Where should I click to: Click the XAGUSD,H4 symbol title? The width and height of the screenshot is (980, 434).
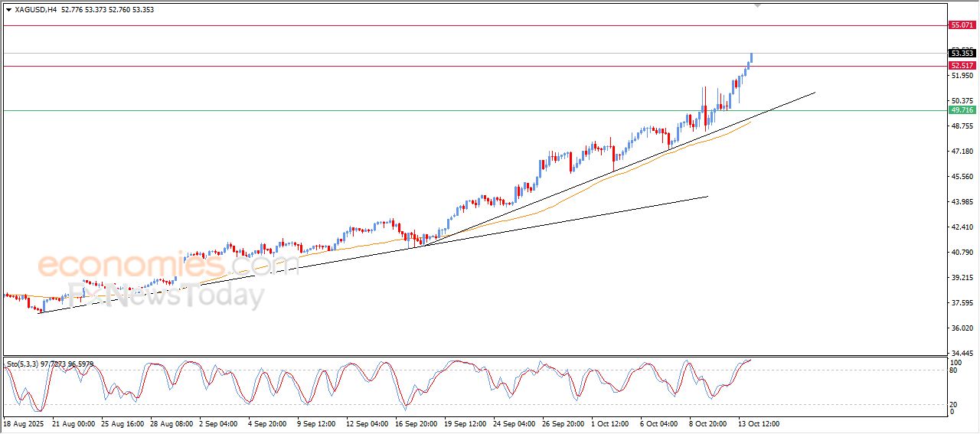tap(35, 10)
